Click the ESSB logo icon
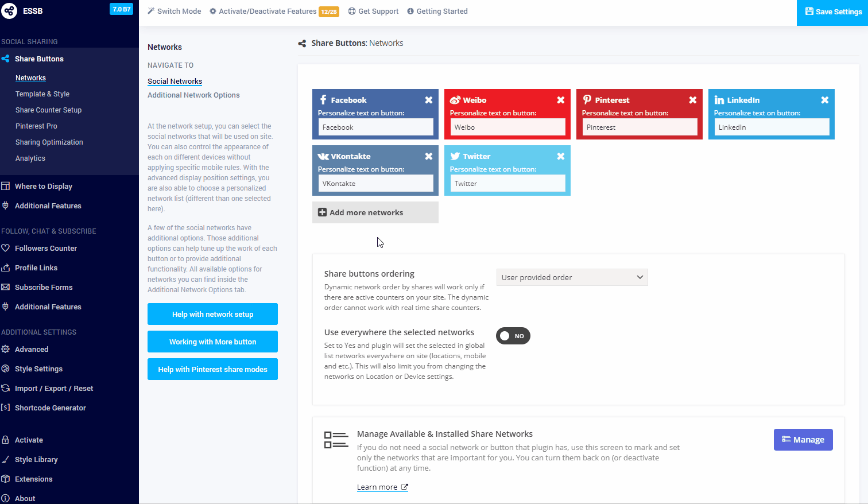 pos(9,11)
